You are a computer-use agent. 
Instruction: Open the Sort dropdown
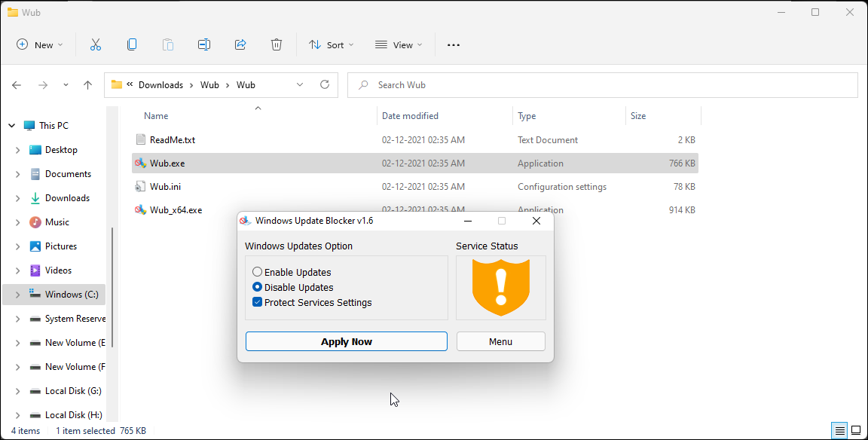pyautogui.click(x=332, y=44)
